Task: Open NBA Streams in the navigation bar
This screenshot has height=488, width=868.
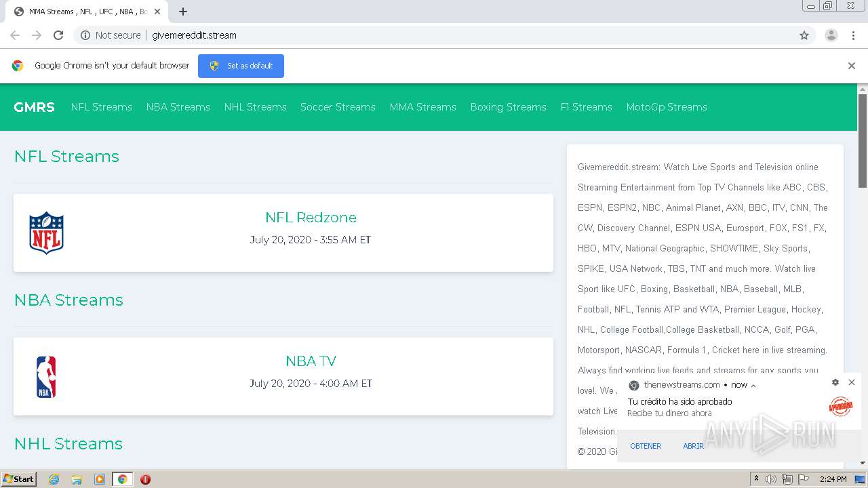Action: pos(178,107)
